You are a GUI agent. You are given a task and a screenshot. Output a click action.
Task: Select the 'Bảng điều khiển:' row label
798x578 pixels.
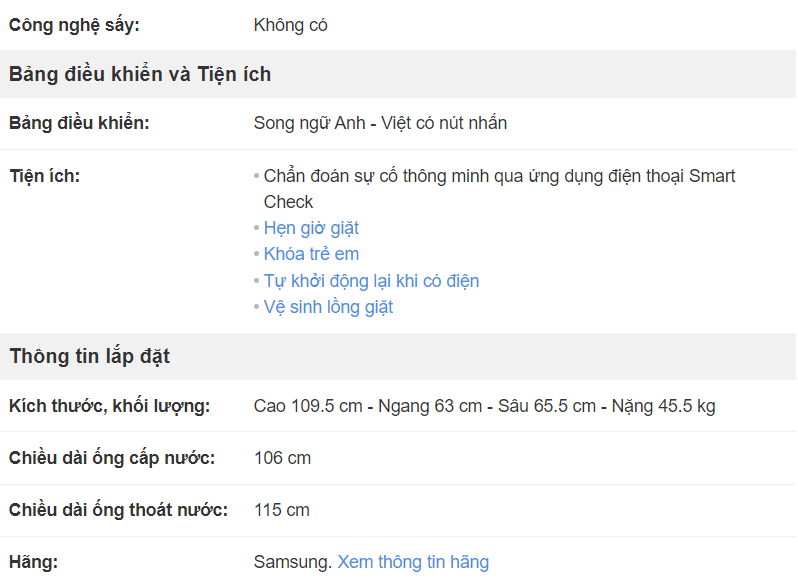pos(79,123)
